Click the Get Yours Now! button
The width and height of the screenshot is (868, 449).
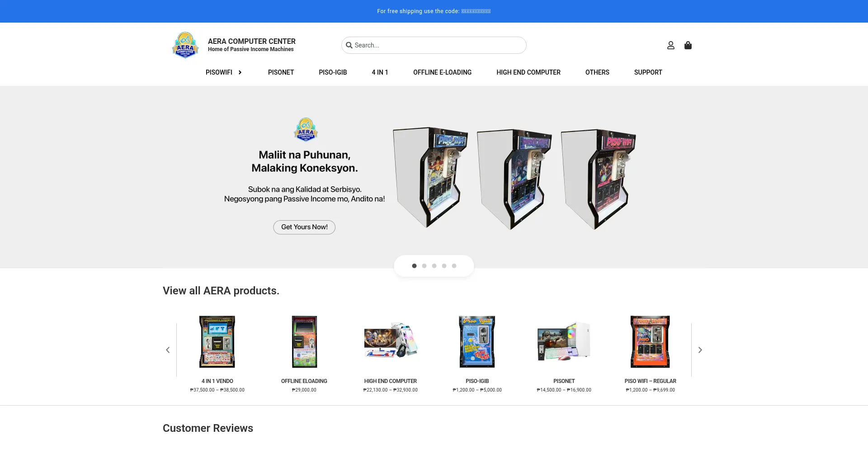pyautogui.click(x=304, y=227)
